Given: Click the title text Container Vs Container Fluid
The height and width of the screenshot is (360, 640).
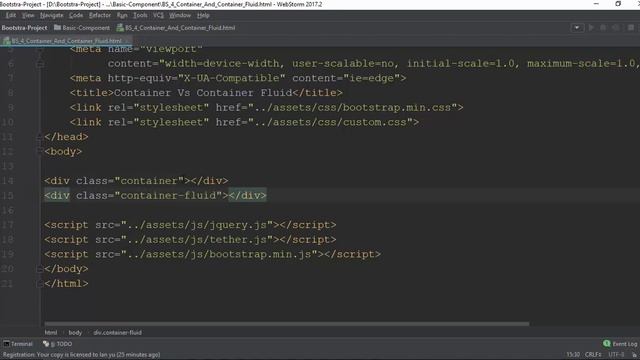Looking at the screenshot, I should point(203,93).
